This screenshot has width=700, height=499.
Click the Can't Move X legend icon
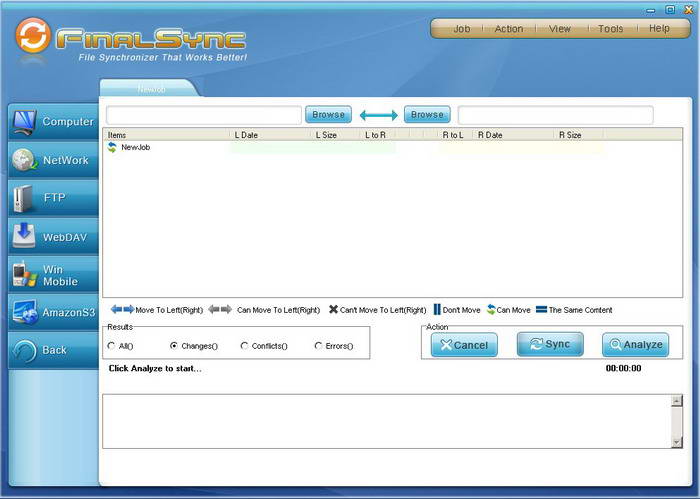click(x=333, y=309)
